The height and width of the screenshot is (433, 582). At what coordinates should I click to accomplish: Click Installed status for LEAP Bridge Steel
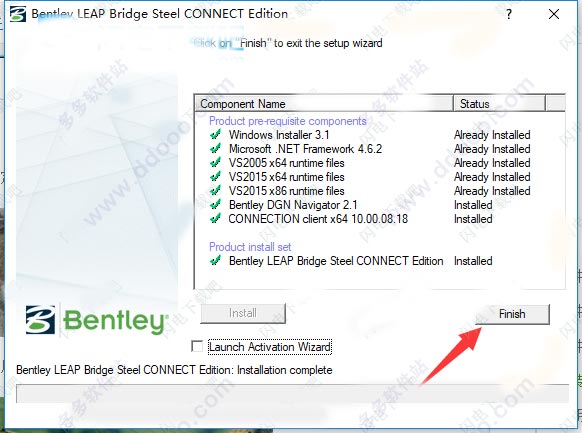(x=473, y=261)
